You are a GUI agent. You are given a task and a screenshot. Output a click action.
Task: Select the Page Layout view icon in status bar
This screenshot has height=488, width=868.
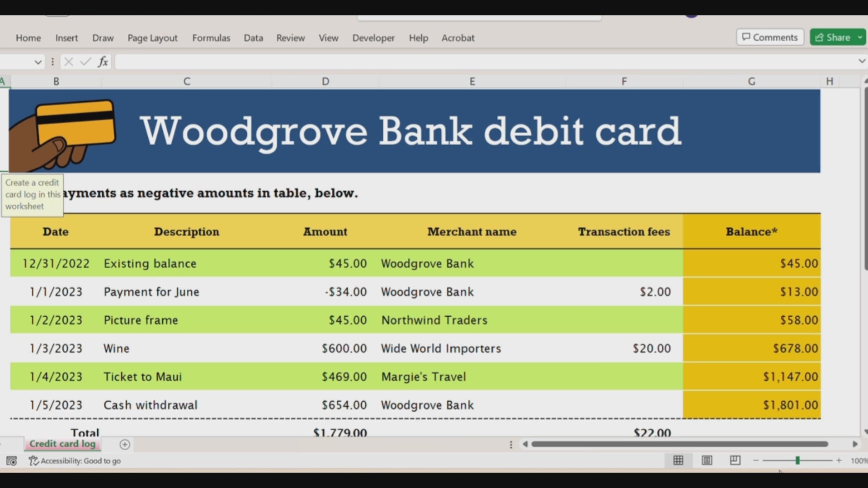click(x=707, y=460)
